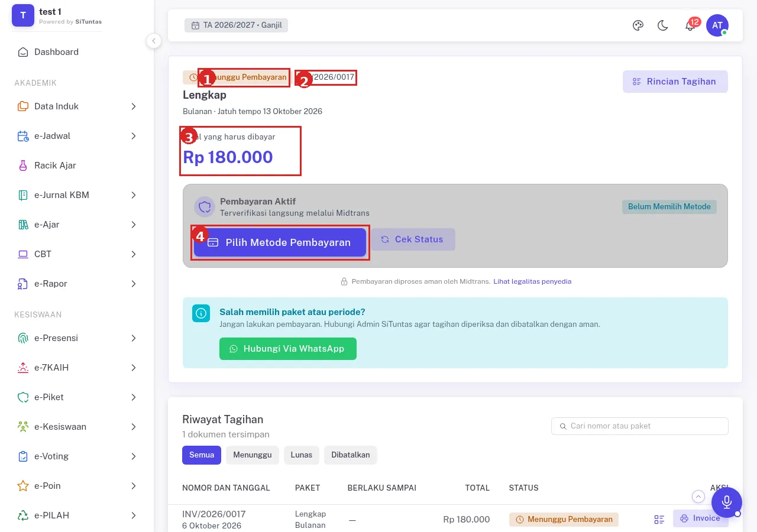Click the scroll-to-top arrow circle
This screenshot has width=757, height=532.
tap(698, 497)
